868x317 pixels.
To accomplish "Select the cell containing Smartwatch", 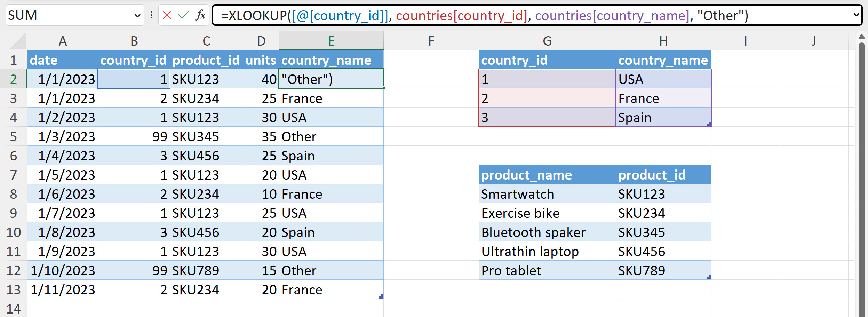I will (x=547, y=194).
